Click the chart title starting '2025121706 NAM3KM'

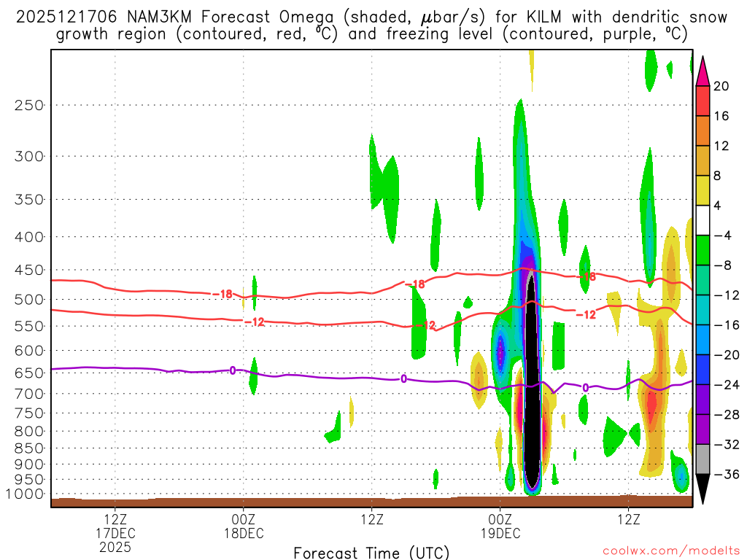(x=371, y=26)
